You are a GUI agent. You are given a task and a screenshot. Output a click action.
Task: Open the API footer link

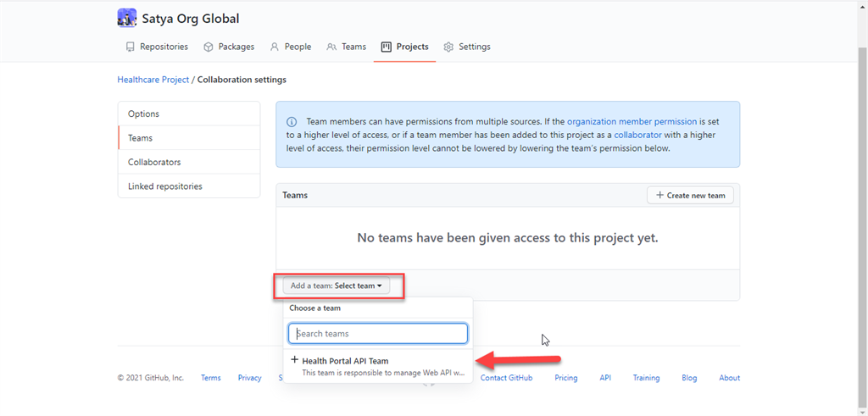coord(605,378)
